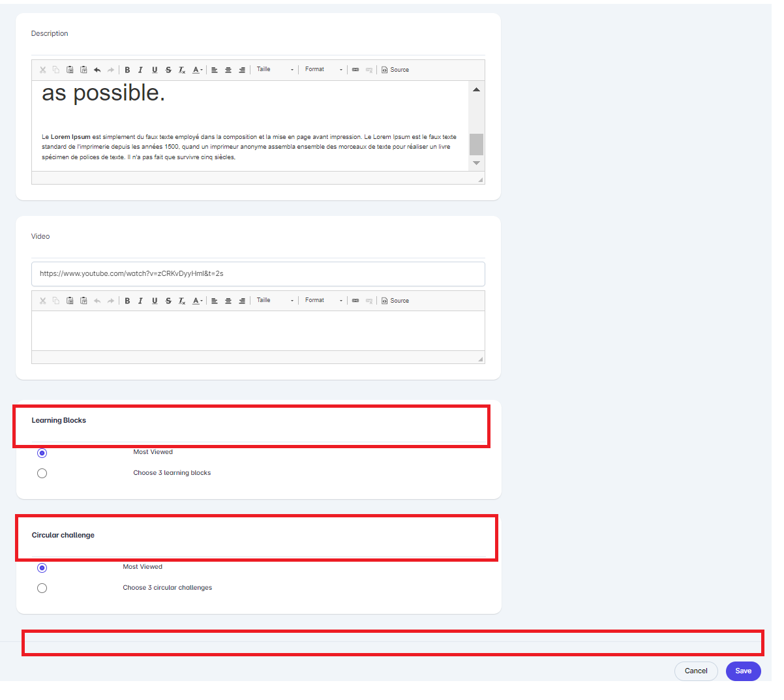The image size is (784, 700).
Task: Select Most Viewed radio under Learning Blocks
Action: coord(42,453)
